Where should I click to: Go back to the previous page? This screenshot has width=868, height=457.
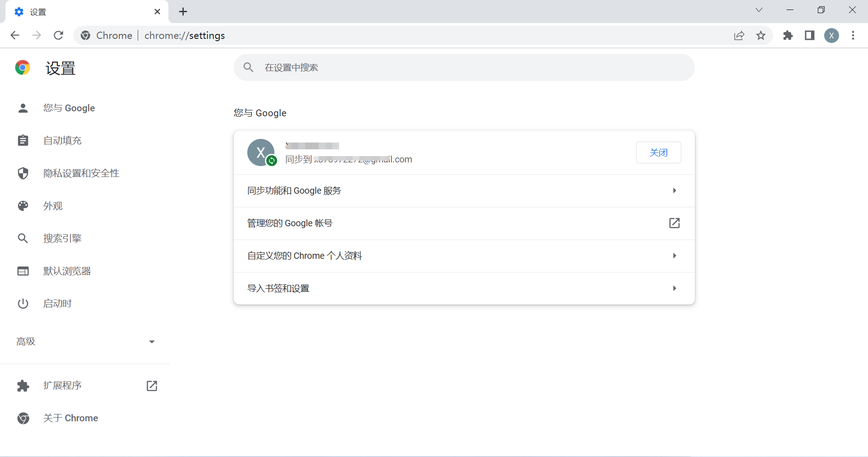click(15, 35)
